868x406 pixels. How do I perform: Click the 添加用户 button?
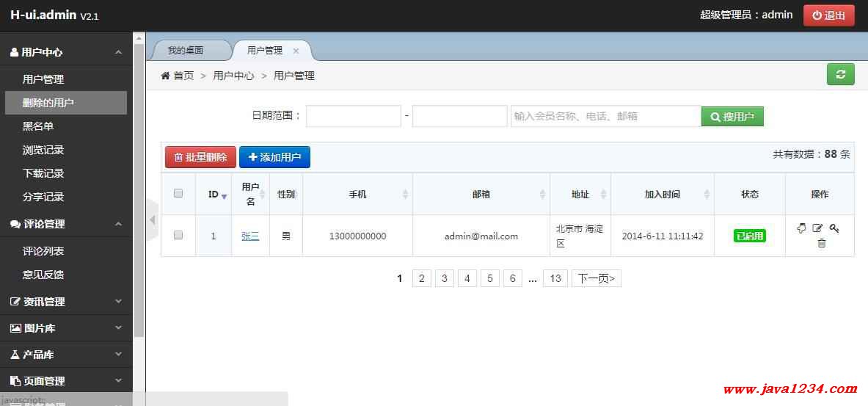click(x=274, y=157)
